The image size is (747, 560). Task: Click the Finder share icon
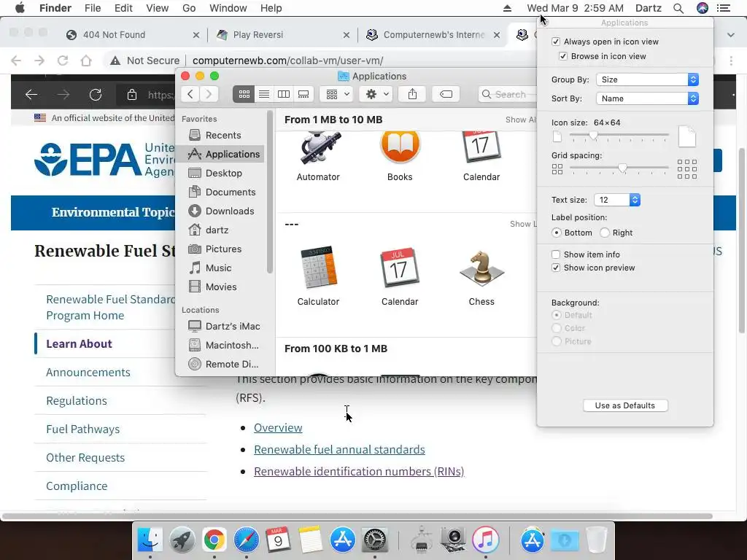coord(413,94)
